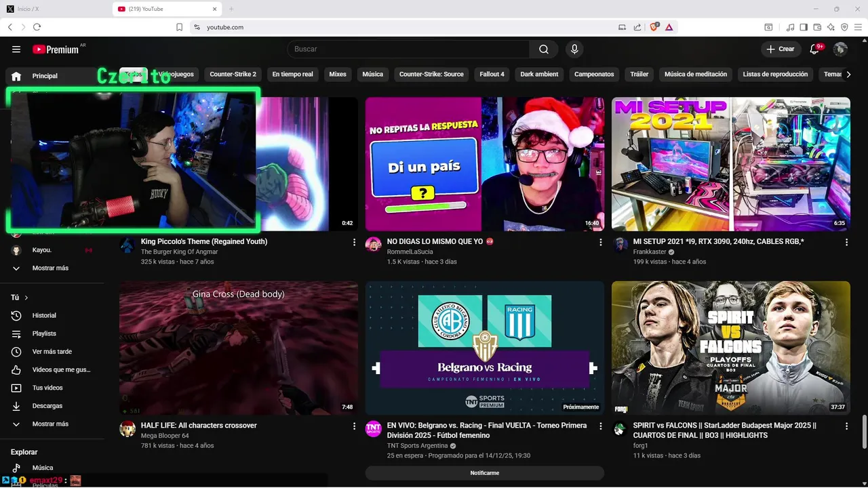Viewport: 868px width, 488px height.
Task: Open the browser playlist music-note icon
Action: click(x=790, y=27)
